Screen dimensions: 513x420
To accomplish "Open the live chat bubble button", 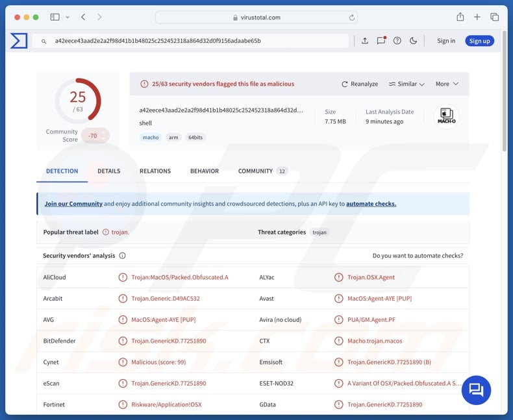I will (x=476, y=390).
